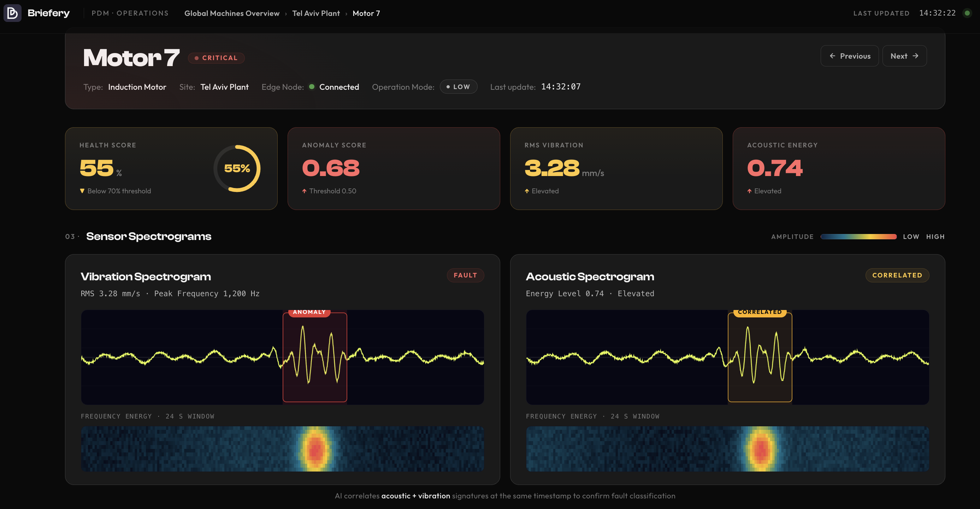Click the Connected status dot for Edge Node
The width and height of the screenshot is (980, 509).
(312, 87)
